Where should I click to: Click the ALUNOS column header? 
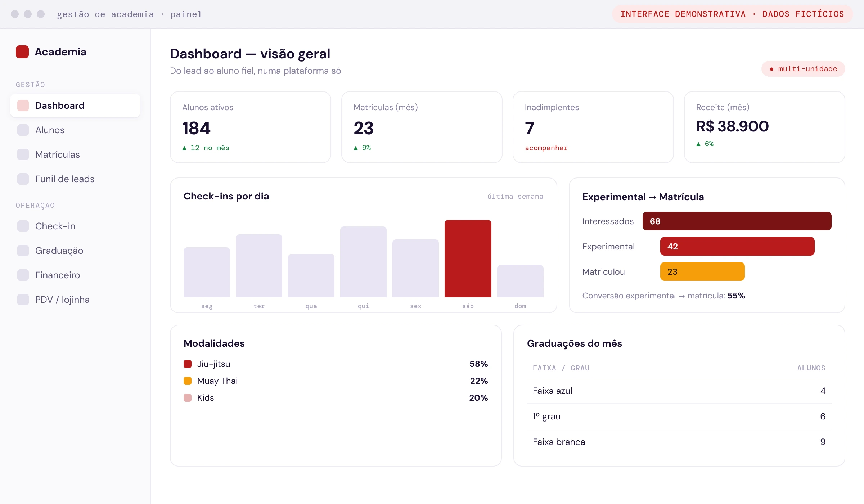(811, 368)
